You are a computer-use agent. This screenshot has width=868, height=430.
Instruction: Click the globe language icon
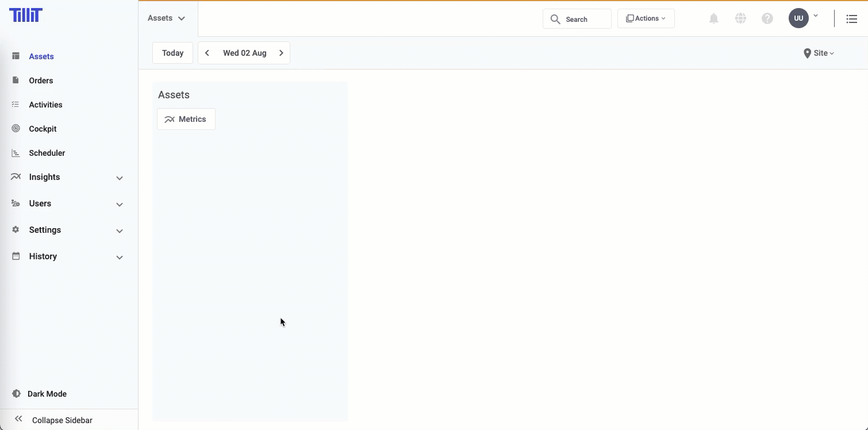pyautogui.click(x=740, y=19)
